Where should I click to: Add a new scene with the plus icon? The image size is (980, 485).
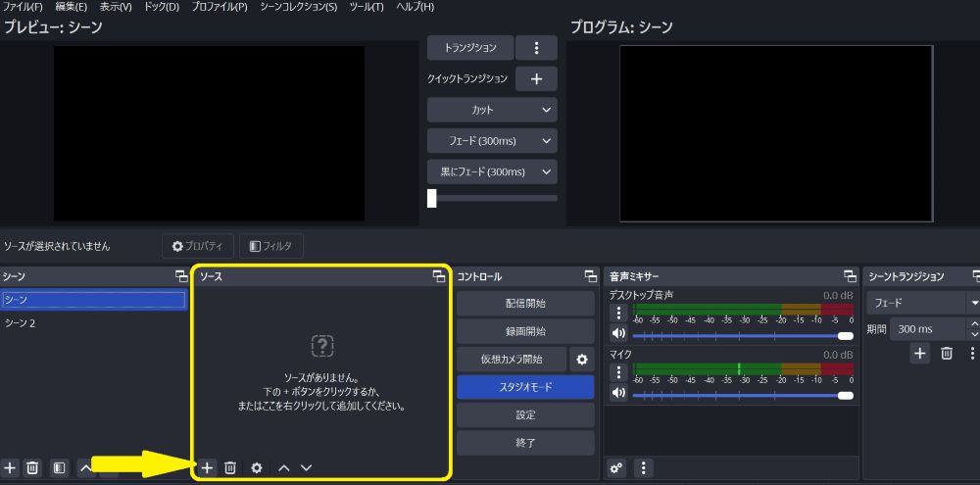(10, 467)
